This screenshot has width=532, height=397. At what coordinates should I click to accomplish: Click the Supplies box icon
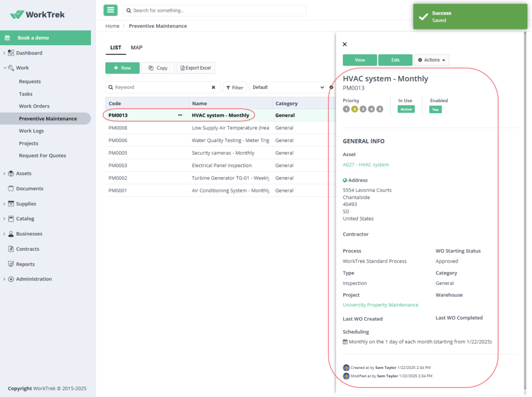tap(11, 204)
